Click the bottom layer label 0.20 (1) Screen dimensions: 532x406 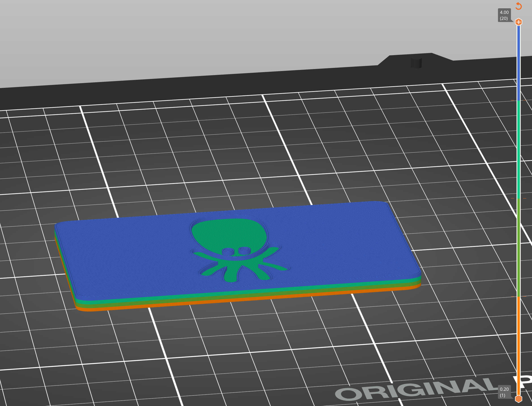click(x=504, y=392)
